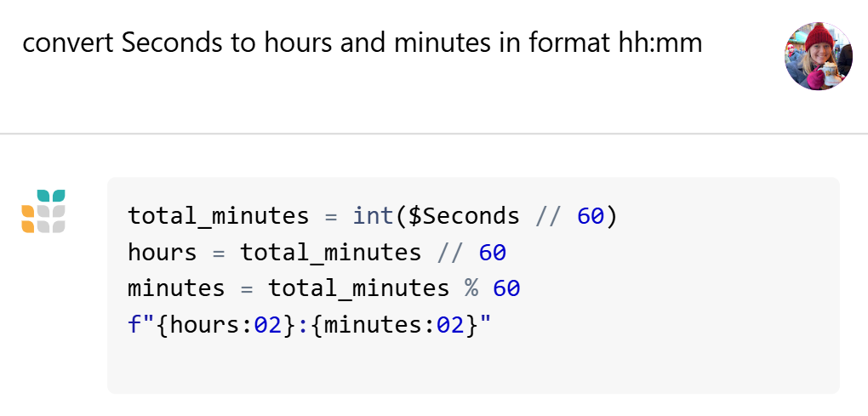Click the number 60 on the first code line

[x=590, y=216]
